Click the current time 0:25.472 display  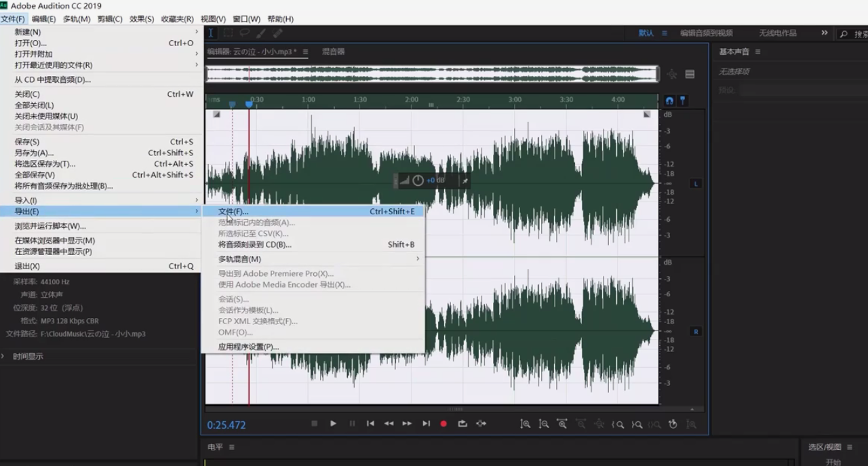226,425
